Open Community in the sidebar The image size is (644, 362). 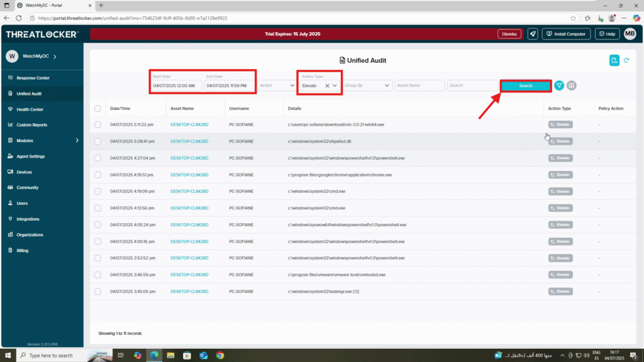[x=27, y=187]
